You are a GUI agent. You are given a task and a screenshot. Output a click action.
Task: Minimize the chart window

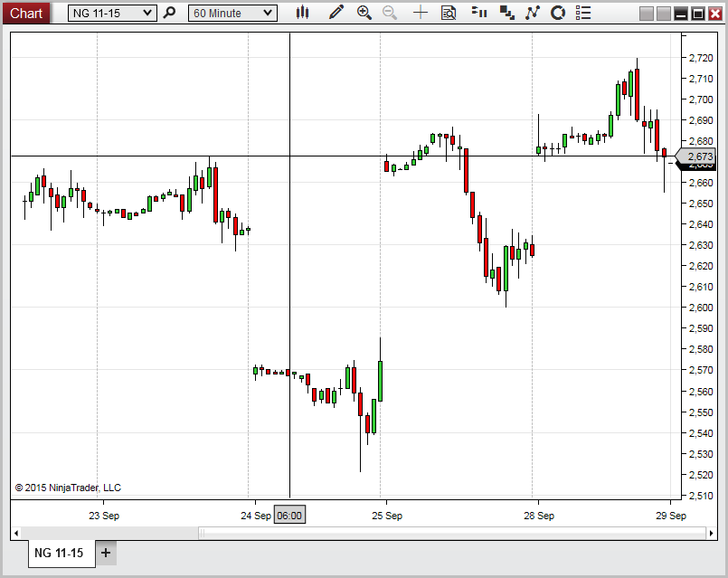(681, 14)
